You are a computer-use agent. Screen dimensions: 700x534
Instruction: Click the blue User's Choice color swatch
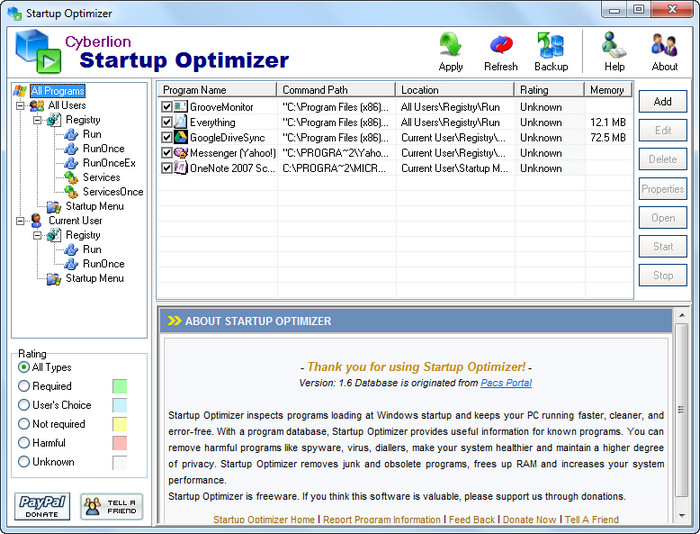(120, 405)
